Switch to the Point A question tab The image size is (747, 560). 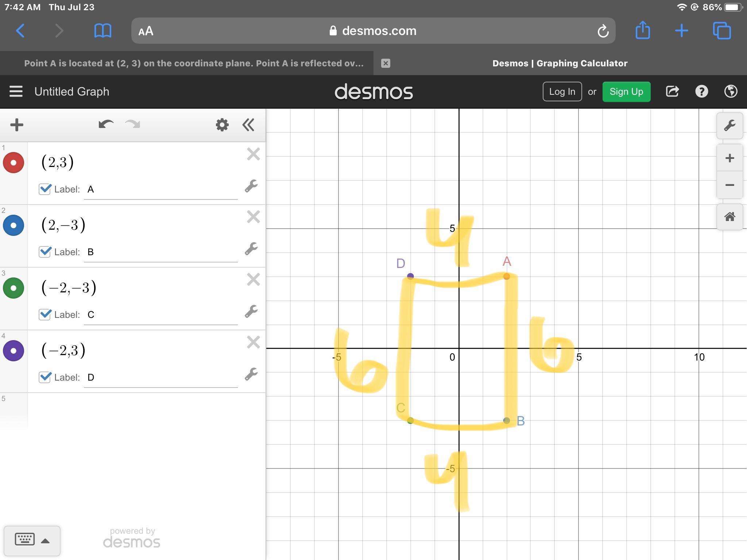[193, 63]
